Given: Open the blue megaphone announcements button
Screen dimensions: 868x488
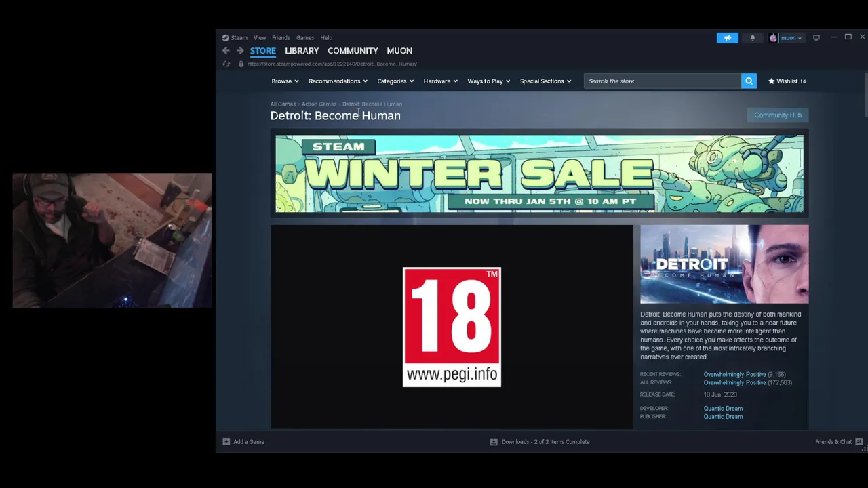Looking at the screenshot, I should (727, 38).
